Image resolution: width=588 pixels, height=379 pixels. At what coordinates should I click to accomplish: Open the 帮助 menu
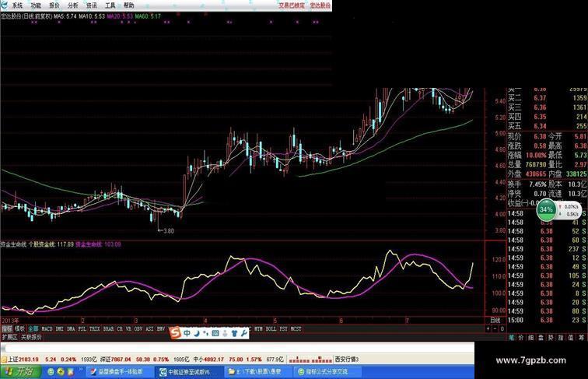click(x=128, y=5)
